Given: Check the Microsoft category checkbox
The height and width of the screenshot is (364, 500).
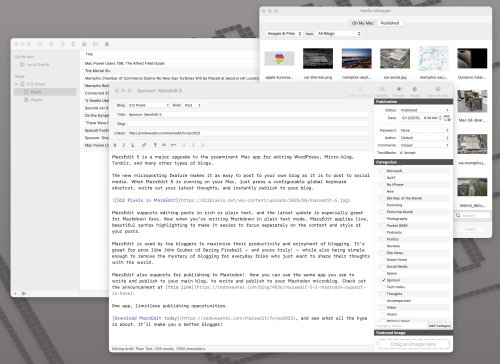Looking at the screenshot, I should tap(383, 171).
